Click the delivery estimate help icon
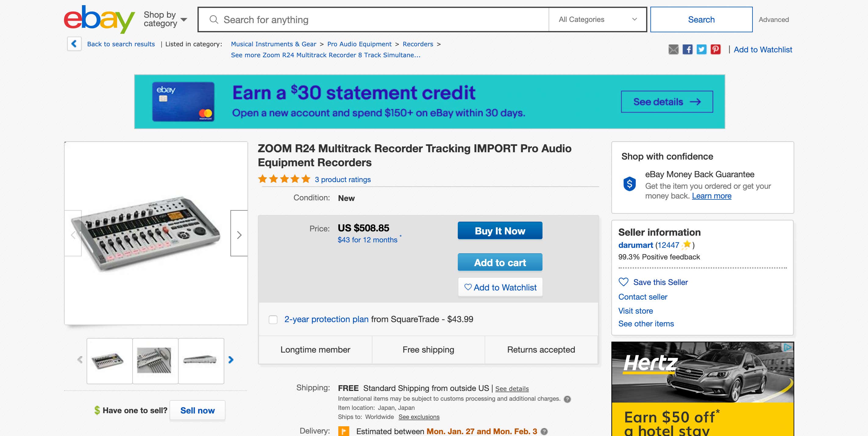Viewport: 868px width, 436px height. 544,431
